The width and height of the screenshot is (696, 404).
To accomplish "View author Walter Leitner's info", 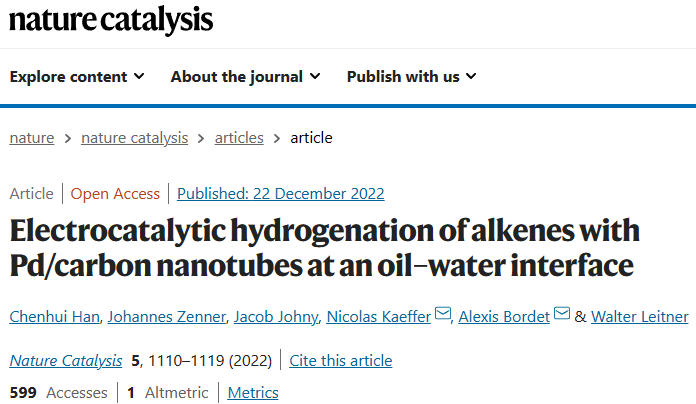I will click(x=640, y=317).
